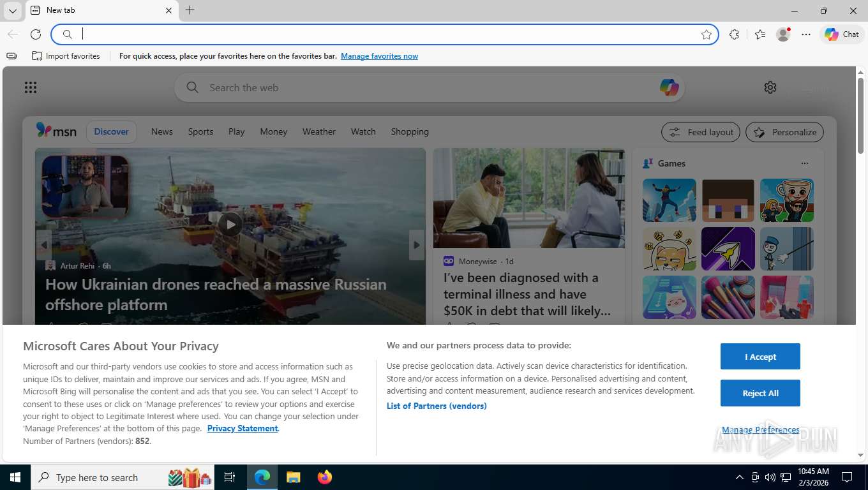This screenshot has width=868, height=490.
Task: Open the cat with bees game thumbnail
Action: (x=670, y=249)
